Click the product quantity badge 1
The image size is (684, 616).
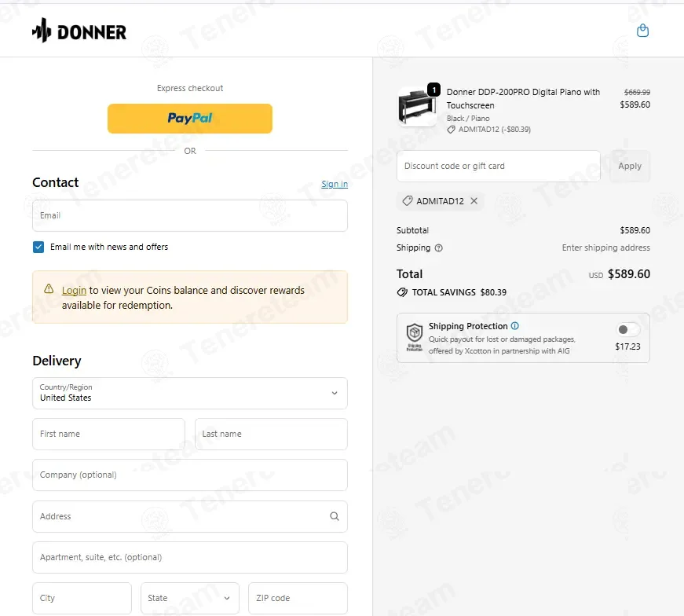point(433,90)
